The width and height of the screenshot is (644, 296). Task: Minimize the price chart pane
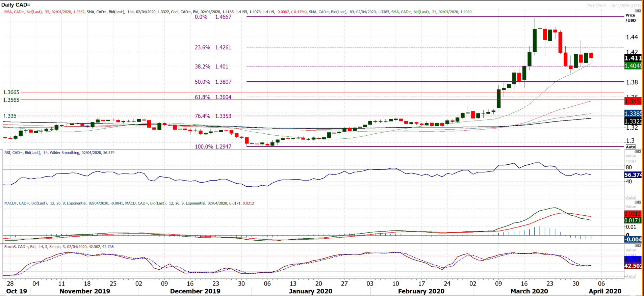636,11
